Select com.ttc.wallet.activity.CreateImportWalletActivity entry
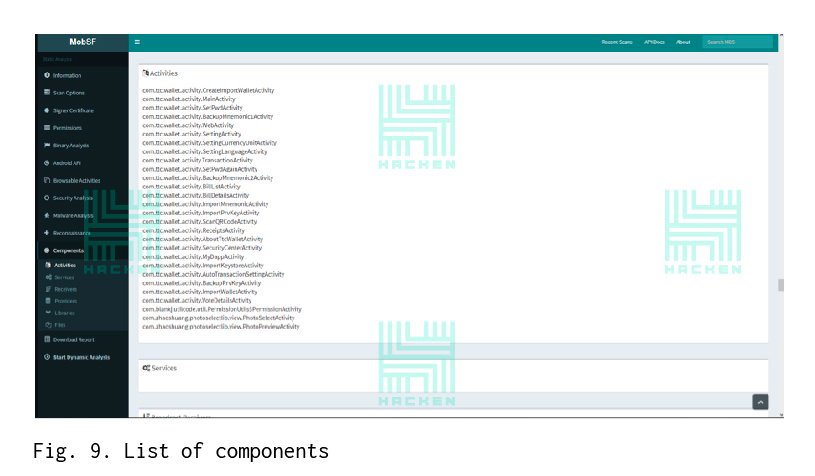The image size is (815, 476). [208, 90]
